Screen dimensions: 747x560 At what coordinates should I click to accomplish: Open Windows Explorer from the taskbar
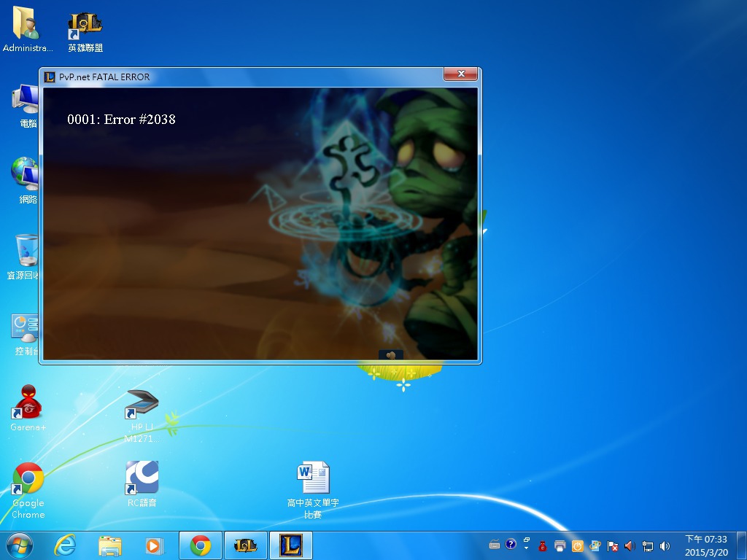pyautogui.click(x=110, y=545)
